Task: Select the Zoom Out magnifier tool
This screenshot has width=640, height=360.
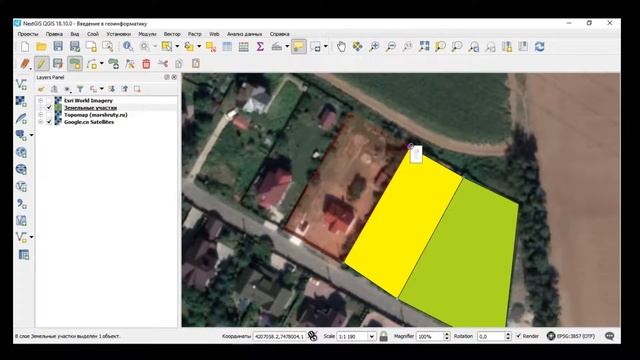Action: click(391, 47)
